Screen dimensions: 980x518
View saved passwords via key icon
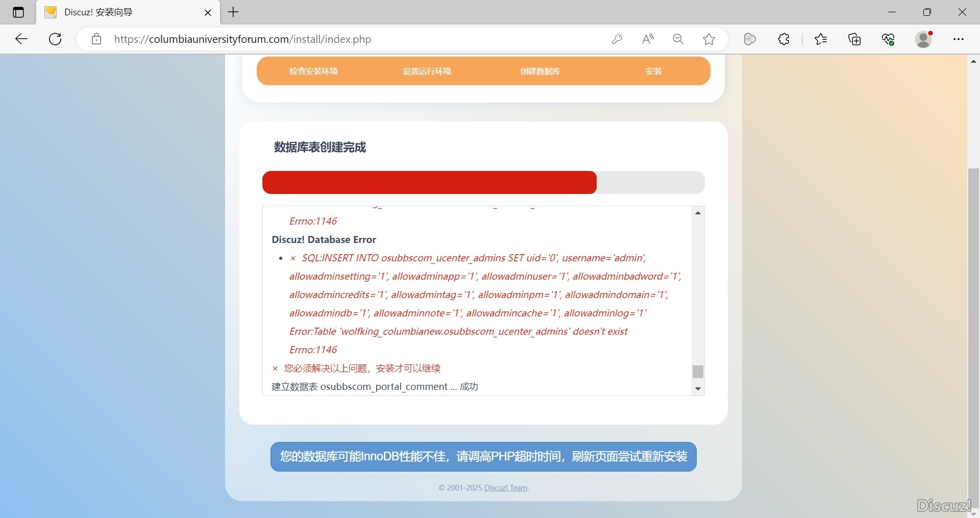pyautogui.click(x=617, y=39)
